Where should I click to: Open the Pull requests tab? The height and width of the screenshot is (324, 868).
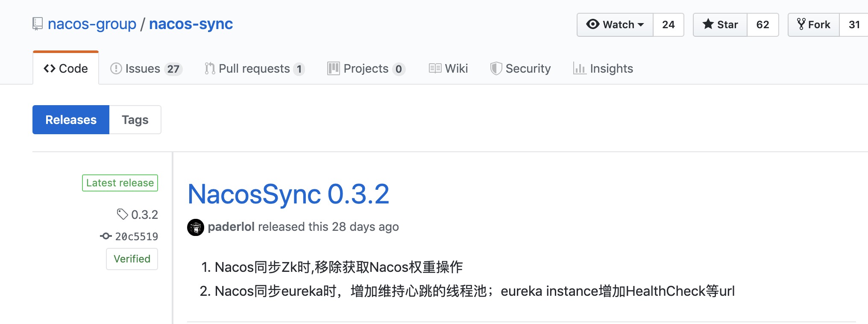255,68
